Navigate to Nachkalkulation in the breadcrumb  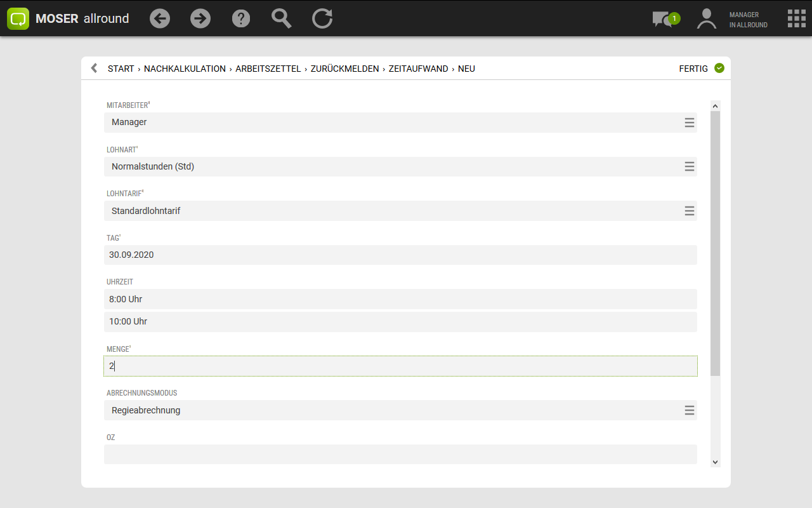coord(185,69)
